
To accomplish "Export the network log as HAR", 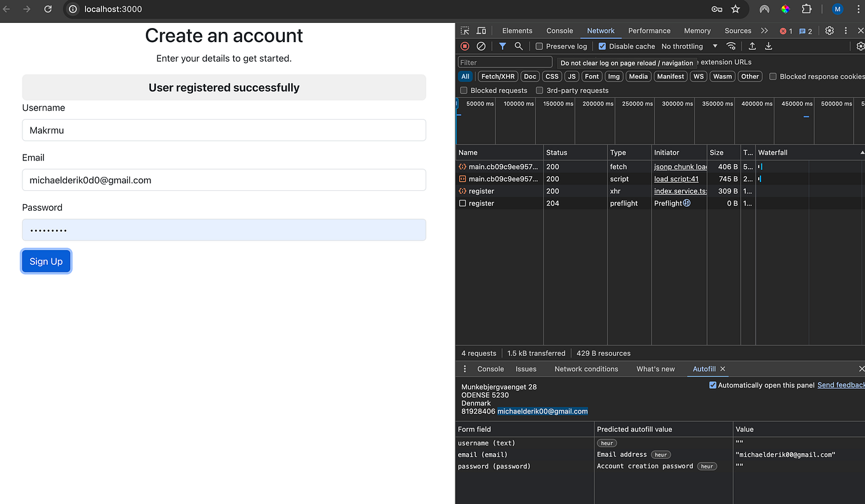I will 768,46.
